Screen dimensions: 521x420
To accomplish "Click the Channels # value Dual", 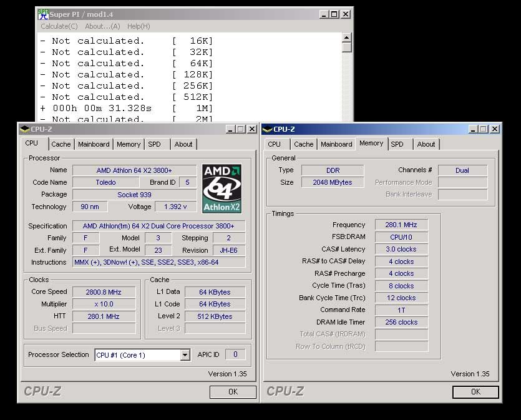I will 462,170.
